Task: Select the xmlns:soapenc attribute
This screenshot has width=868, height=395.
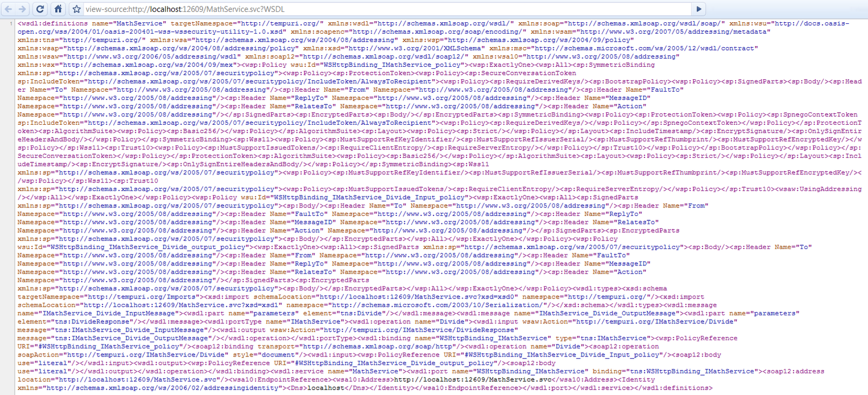Action: click(x=409, y=31)
